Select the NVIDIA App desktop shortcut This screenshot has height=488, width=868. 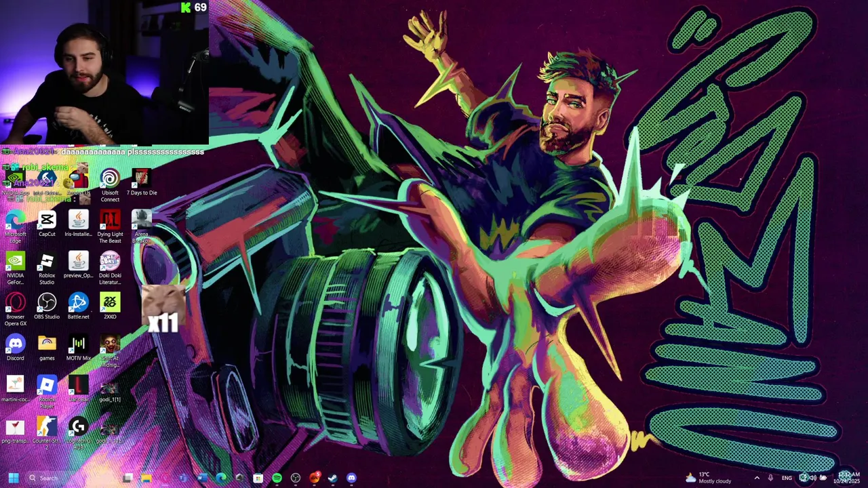(x=15, y=182)
